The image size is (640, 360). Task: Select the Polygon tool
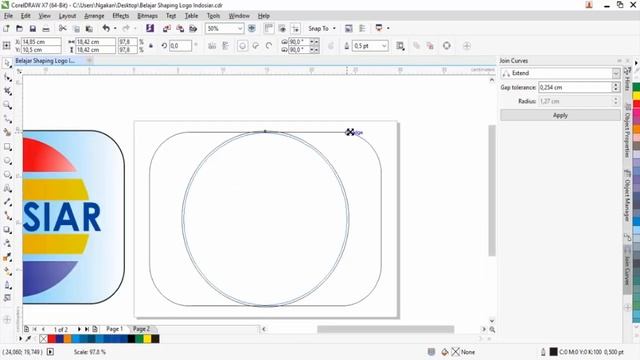click(x=7, y=174)
